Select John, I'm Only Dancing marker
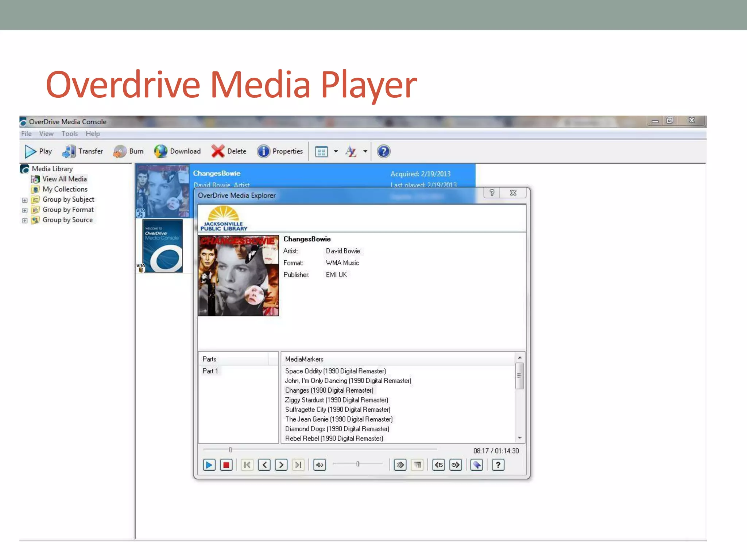This screenshot has width=747, height=560. (348, 381)
